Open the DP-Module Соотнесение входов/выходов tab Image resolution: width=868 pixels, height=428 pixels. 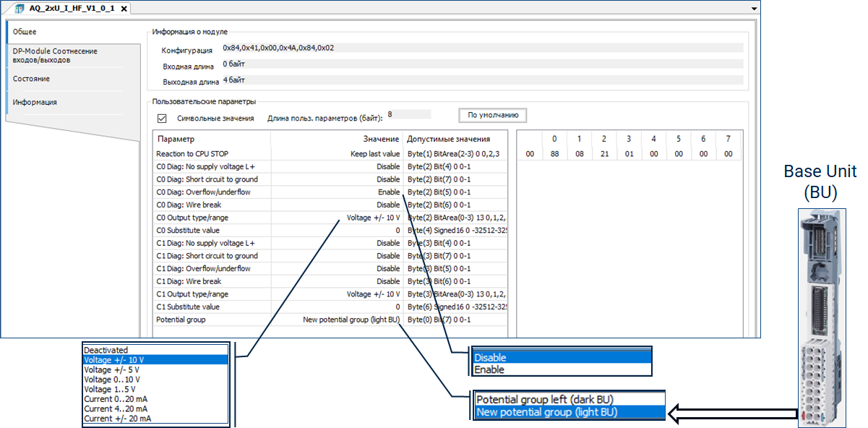coord(55,56)
